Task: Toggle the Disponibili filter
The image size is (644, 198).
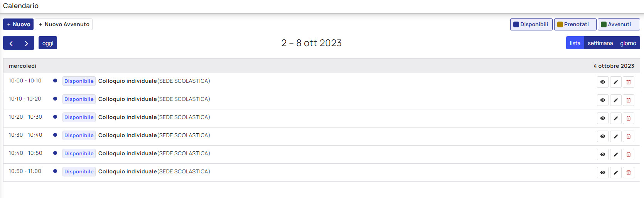Action: click(531, 24)
